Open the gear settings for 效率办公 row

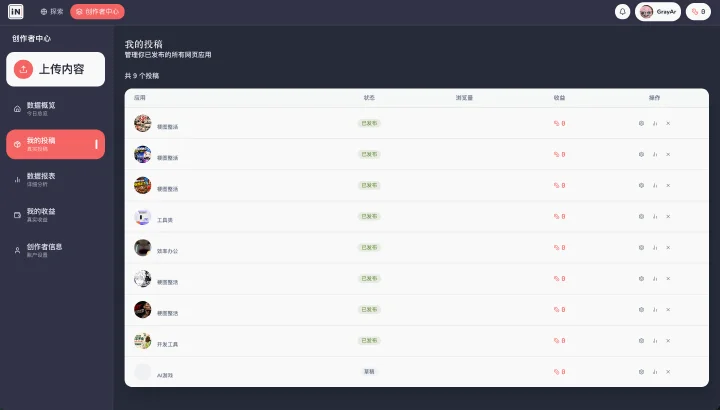tap(641, 248)
